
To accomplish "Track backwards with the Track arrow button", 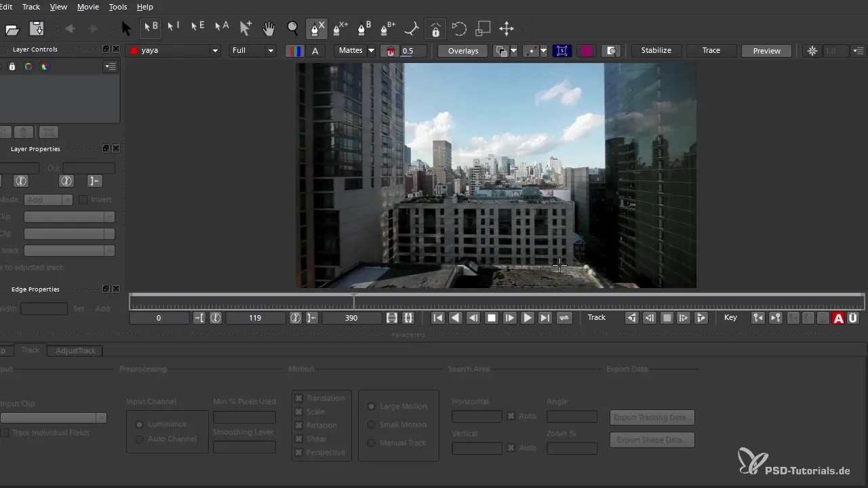I will (631, 318).
